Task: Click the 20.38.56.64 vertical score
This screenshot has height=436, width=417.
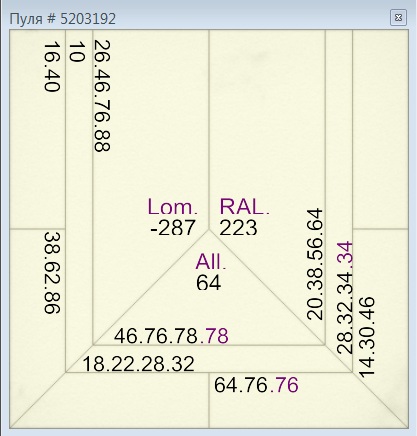Action: point(315,264)
